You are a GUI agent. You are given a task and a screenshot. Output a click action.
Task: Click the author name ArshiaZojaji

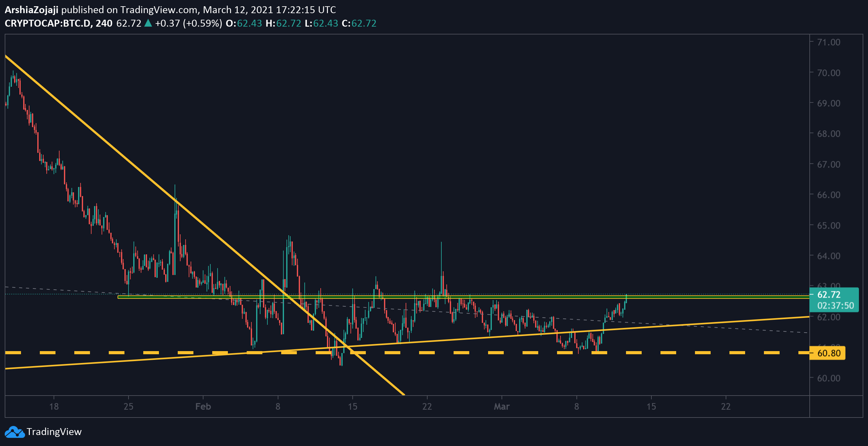pos(31,10)
